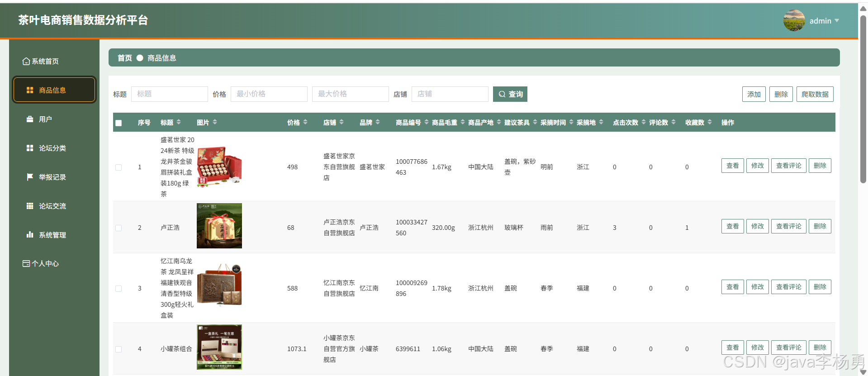Sort table by 采摘时间 column arrows
Screen dimensions: 868x376
[571, 122]
